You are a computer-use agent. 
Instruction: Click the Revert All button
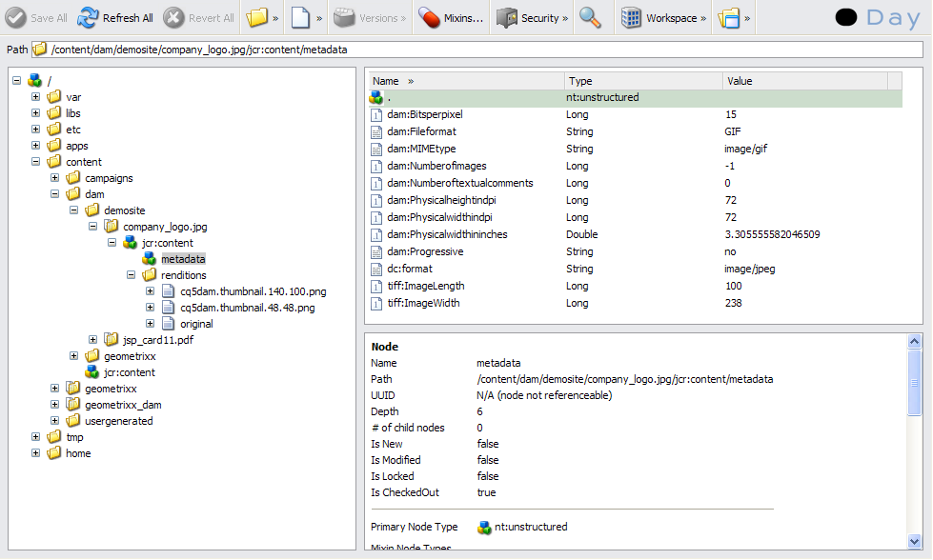[199, 18]
